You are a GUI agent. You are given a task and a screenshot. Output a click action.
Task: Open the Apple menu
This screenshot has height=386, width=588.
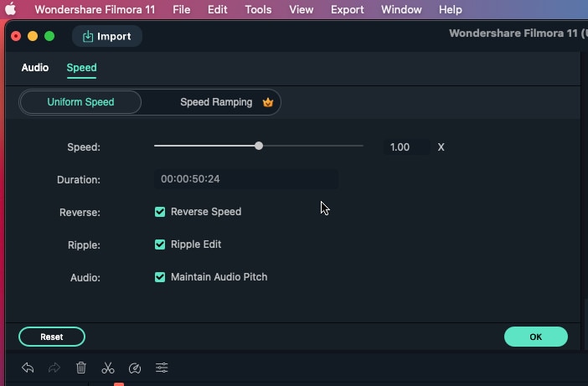pos(11,9)
